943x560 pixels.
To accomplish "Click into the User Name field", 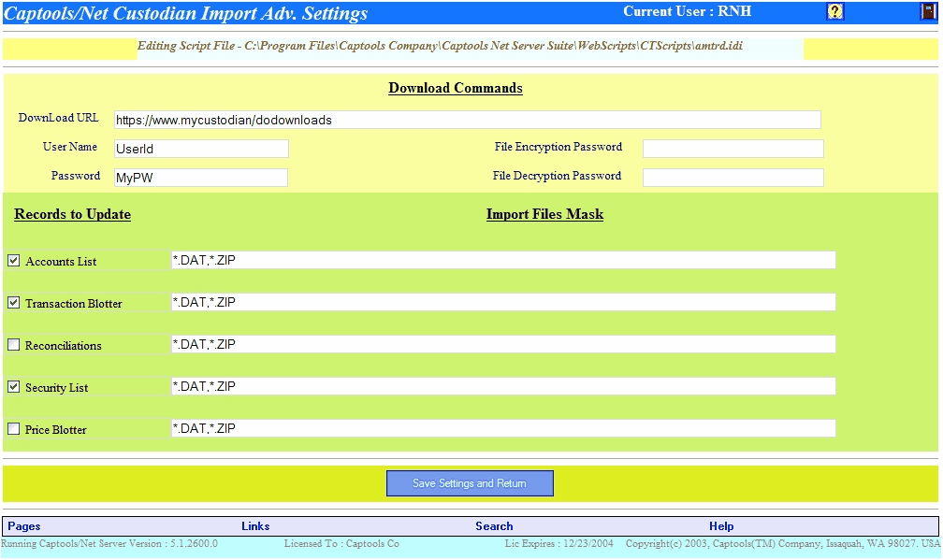I will pyautogui.click(x=200, y=149).
